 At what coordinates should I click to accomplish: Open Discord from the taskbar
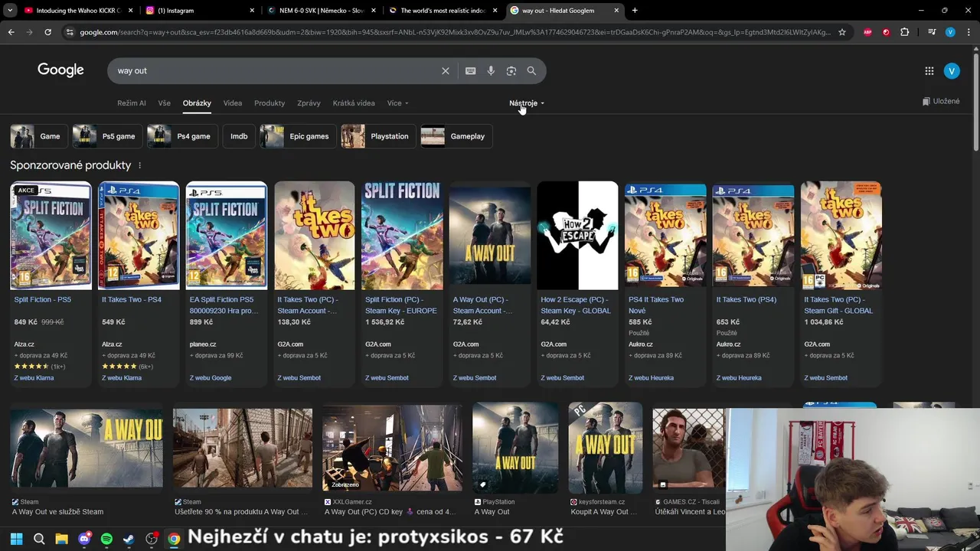point(84,539)
